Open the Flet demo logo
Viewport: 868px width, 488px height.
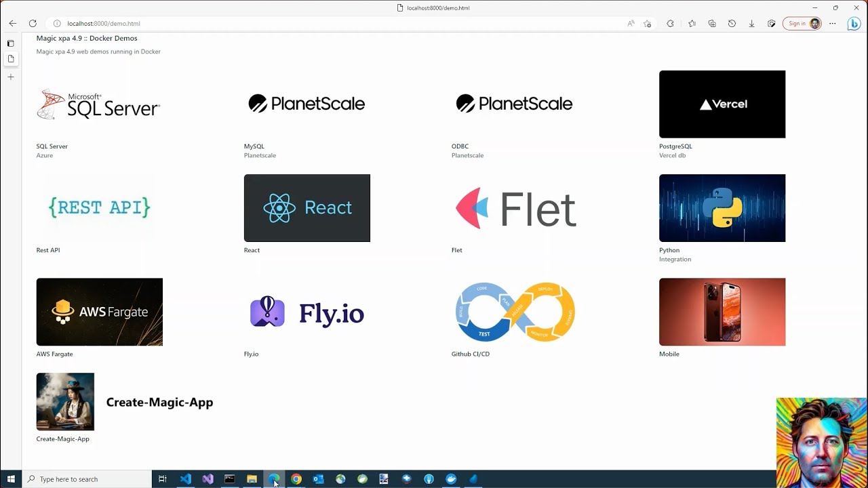click(515, 208)
